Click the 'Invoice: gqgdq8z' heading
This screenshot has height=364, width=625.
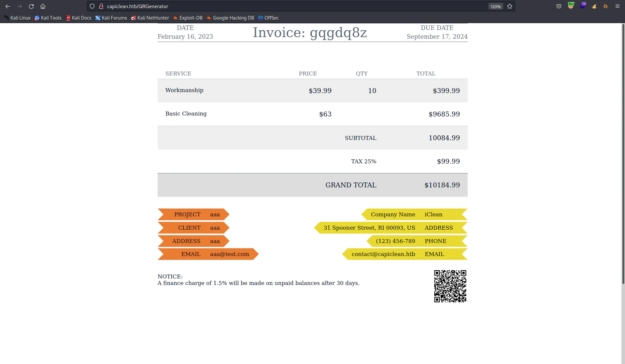click(x=310, y=33)
